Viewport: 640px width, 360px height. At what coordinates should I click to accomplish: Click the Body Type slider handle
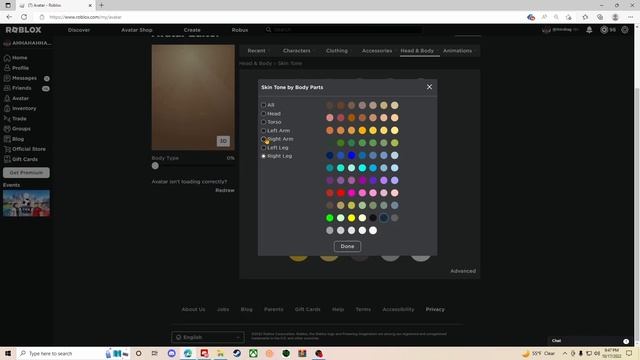click(155, 166)
